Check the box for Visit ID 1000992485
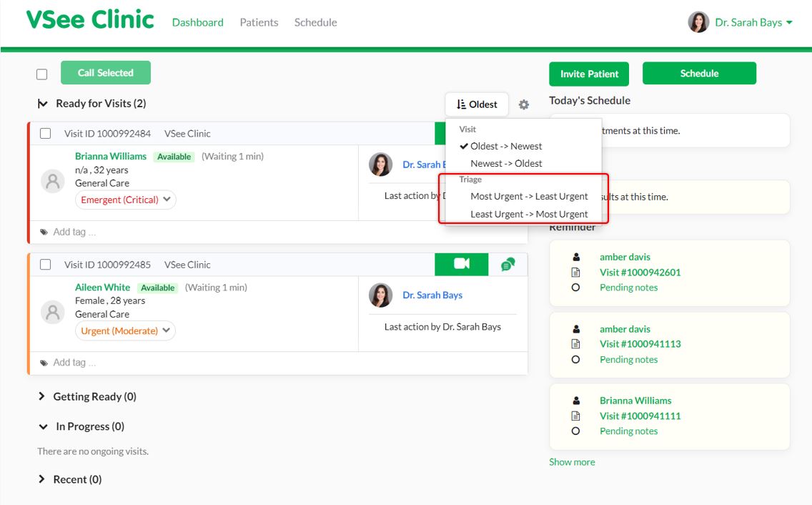 click(x=46, y=265)
